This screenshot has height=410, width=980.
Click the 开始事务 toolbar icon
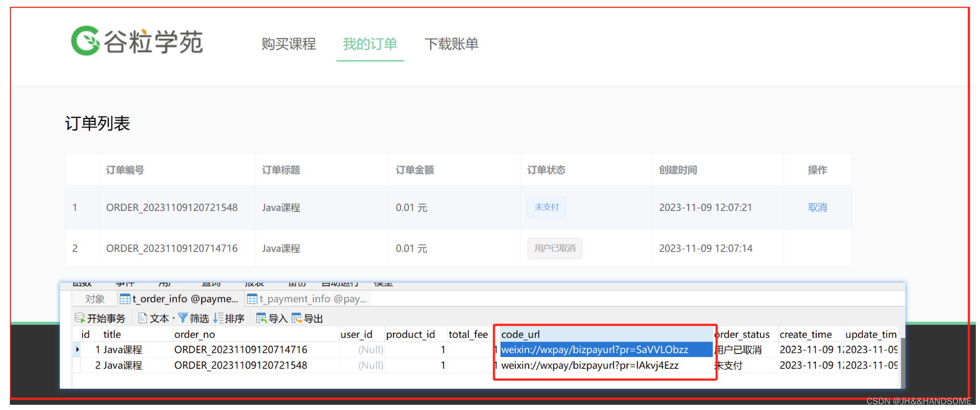tap(80, 318)
